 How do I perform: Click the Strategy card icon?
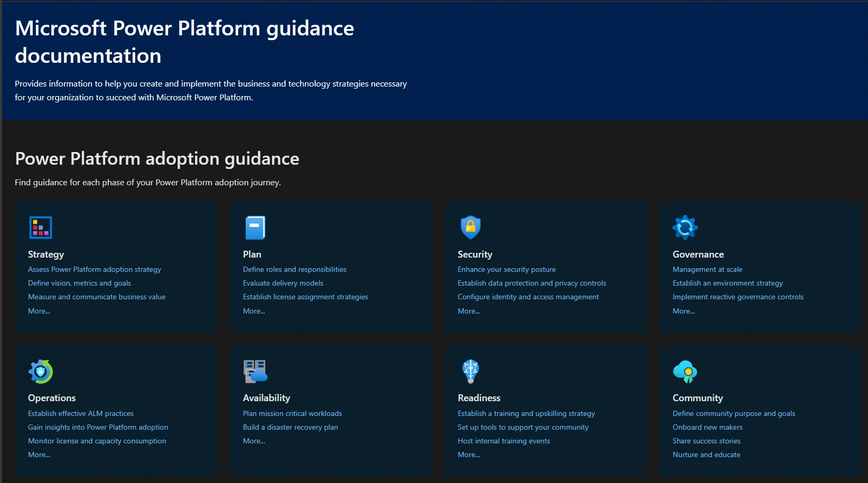[x=40, y=227]
